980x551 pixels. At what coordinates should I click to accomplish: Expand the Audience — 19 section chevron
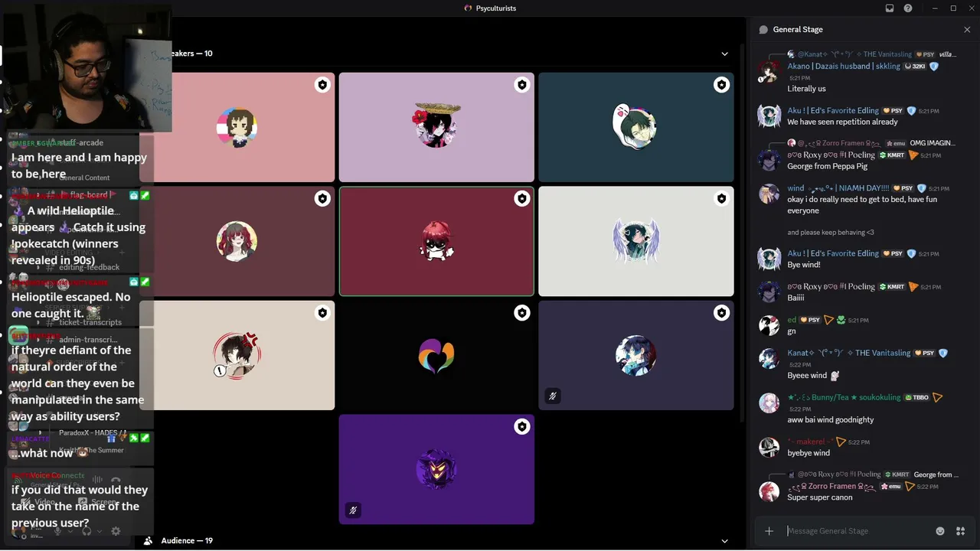tap(725, 541)
